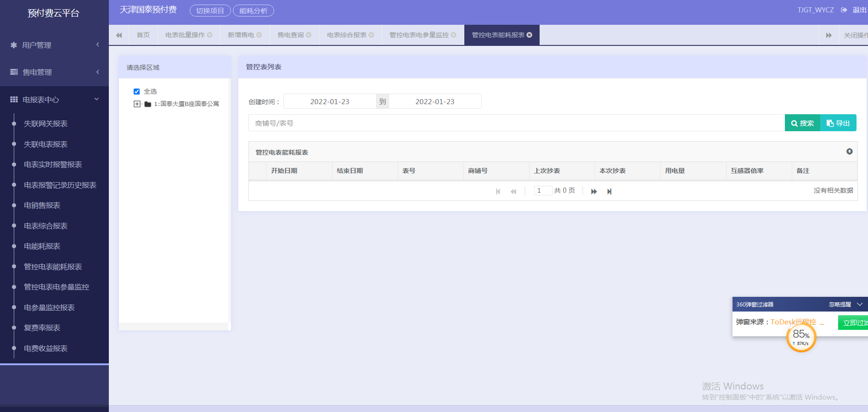Jump to the last page in pager
Screen dimensions: 868x412
[609, 191]
